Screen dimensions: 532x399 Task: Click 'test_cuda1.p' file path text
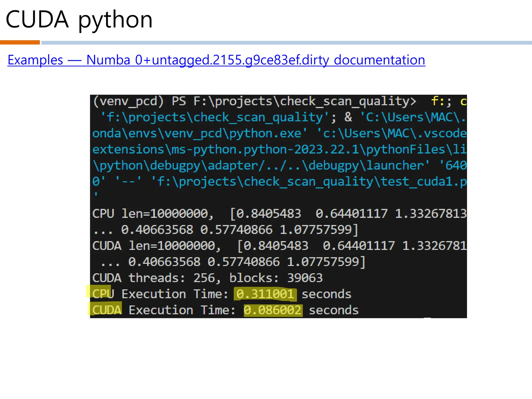[423, 182]
